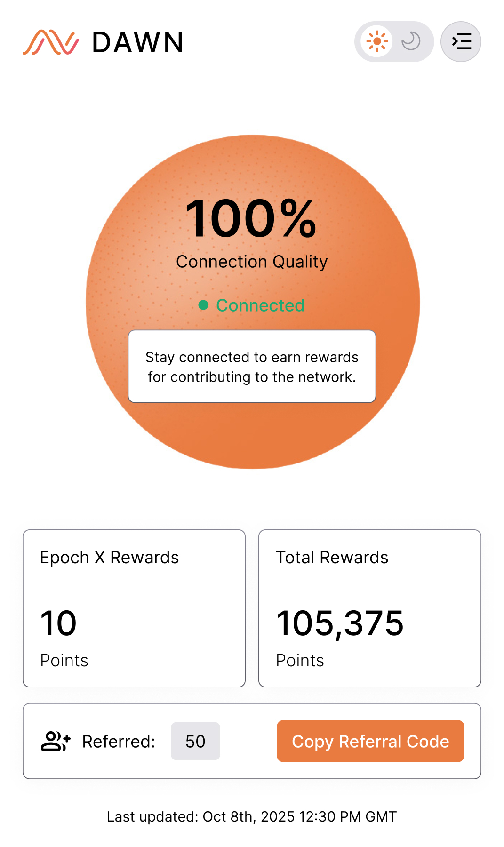Click the Referred: label text
Screen dimensions: 504x847
coord(119,742)
